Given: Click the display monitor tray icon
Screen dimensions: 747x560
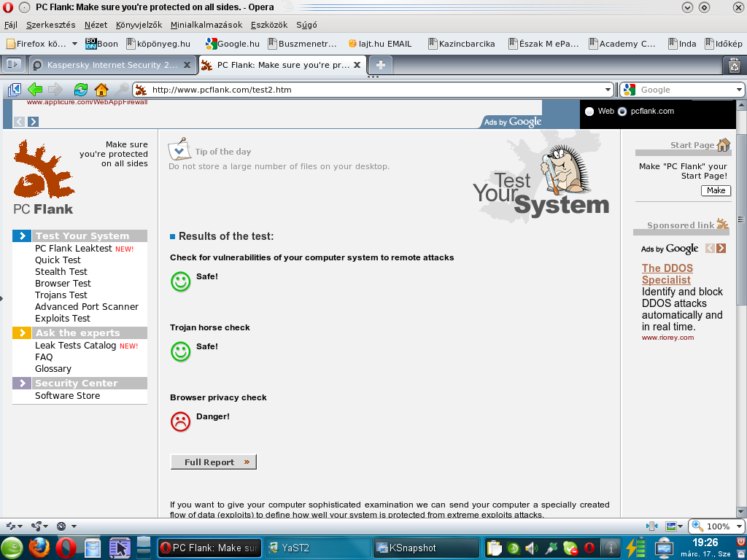Looking at the screenshot, I should (664, 548).
